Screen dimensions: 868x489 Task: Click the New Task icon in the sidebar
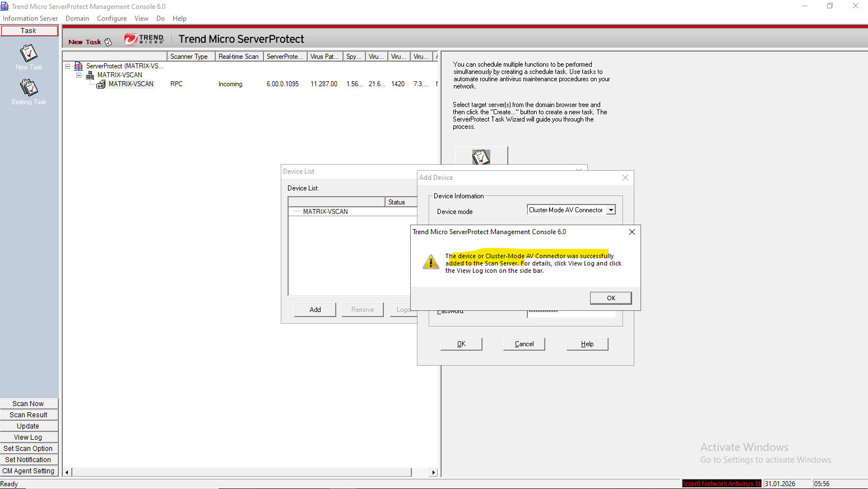[29, 53]
